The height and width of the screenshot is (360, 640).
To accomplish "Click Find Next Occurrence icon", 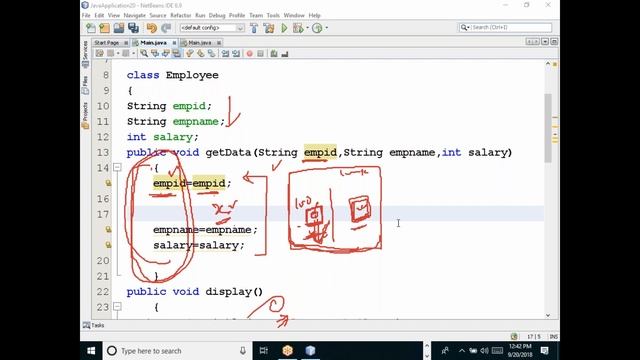I will tap(166, 53).
